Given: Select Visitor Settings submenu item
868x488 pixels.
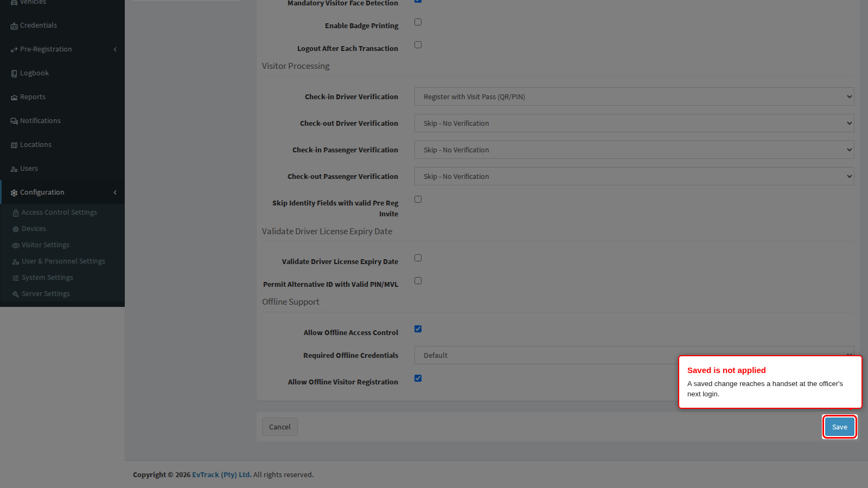Looking at the screenshot, I should click(x=62, y=245).
